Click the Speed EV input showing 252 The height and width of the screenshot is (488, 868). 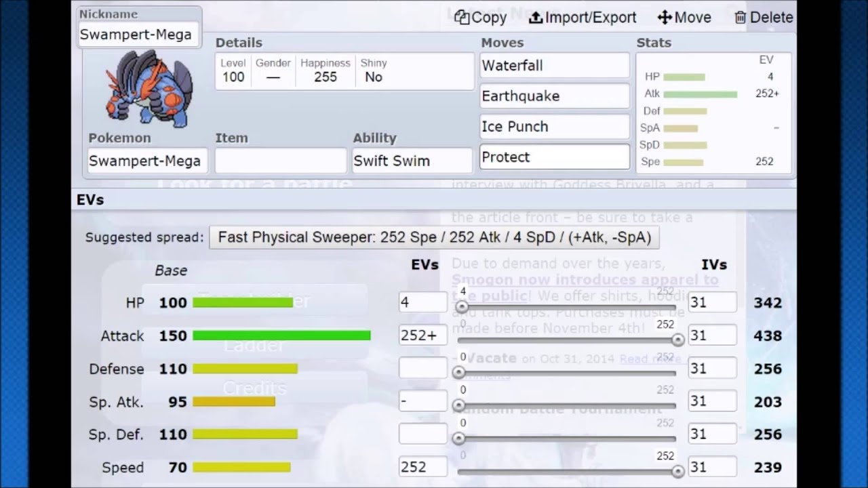tap(423, 467)
